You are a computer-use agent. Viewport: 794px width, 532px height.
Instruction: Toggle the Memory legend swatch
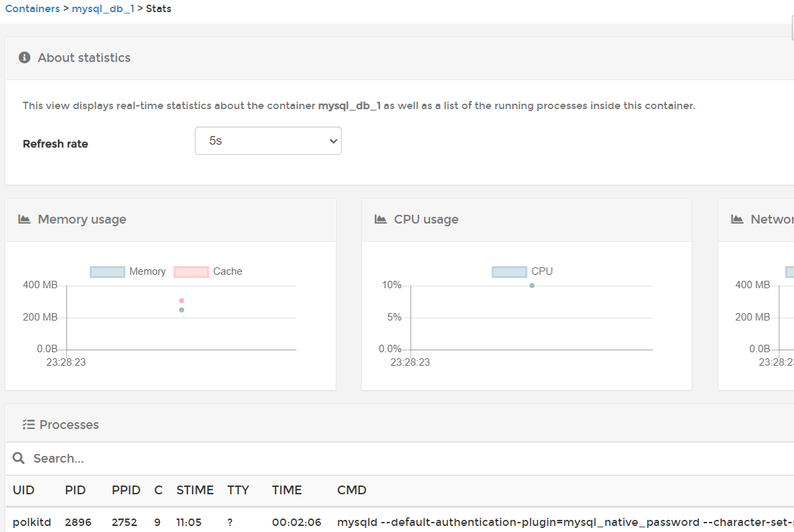point(107,271)
